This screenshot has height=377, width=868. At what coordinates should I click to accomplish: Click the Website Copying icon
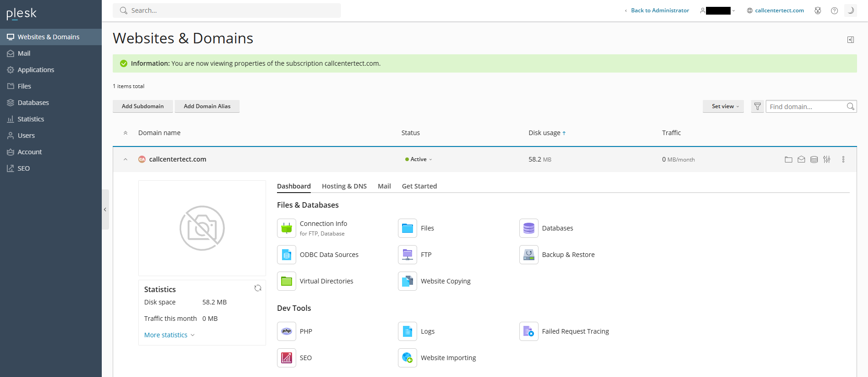tap(407, 281)
